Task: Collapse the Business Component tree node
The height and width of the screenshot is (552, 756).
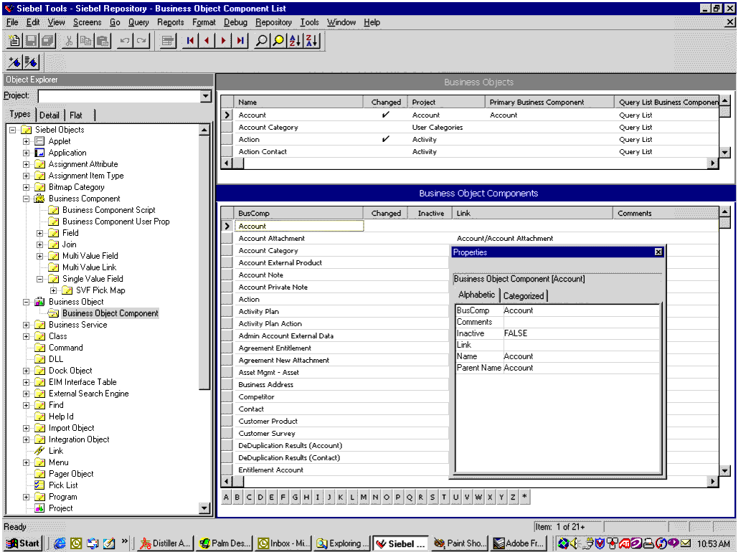Action: pyautogui.click(x=27, y=199)
